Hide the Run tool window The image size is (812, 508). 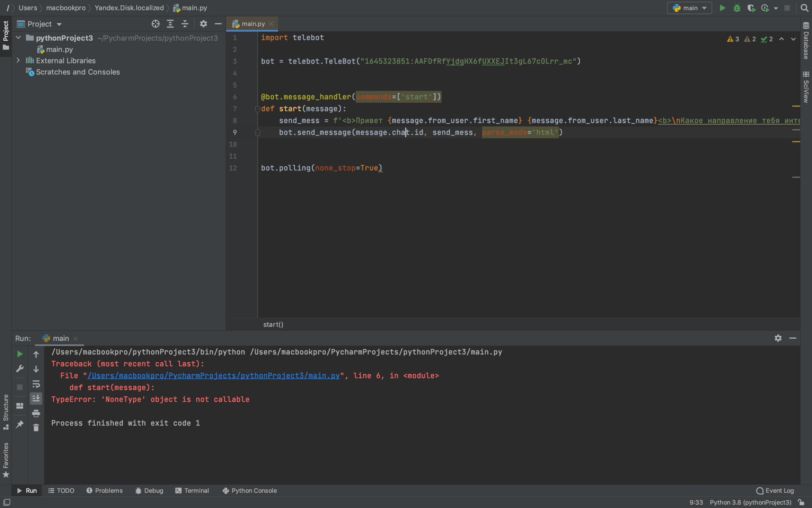coord(793,338)
